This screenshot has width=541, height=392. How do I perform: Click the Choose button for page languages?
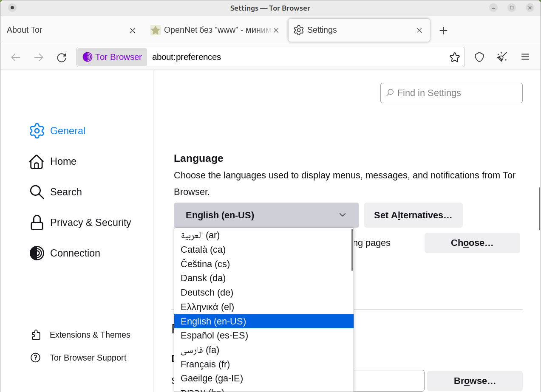[472, 243]
